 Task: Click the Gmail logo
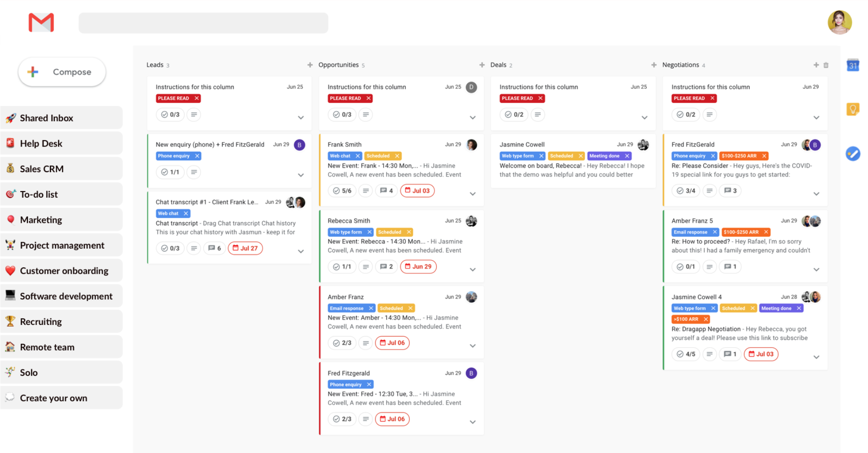(x=41, y=22)
